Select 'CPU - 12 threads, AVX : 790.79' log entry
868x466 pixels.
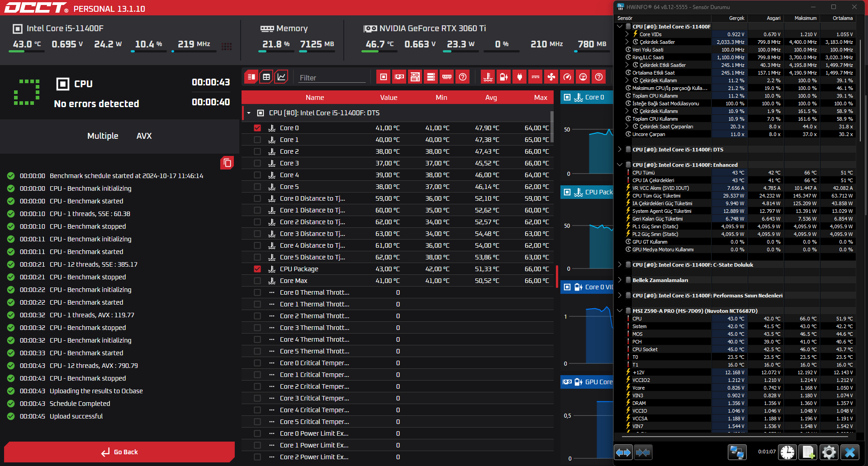(94, 366)
